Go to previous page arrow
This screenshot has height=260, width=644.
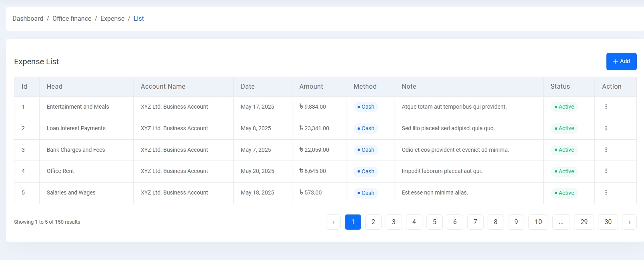333,222
